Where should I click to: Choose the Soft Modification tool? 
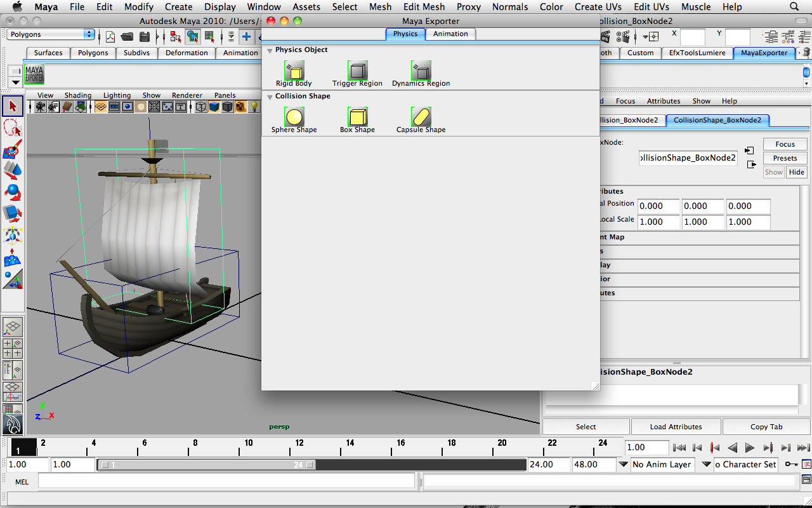[x=13, y=257]
